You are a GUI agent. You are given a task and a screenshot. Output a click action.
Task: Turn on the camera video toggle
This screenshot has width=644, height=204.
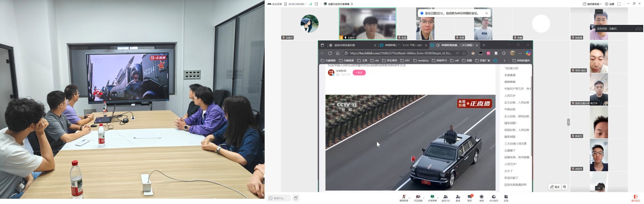(418, 197)
